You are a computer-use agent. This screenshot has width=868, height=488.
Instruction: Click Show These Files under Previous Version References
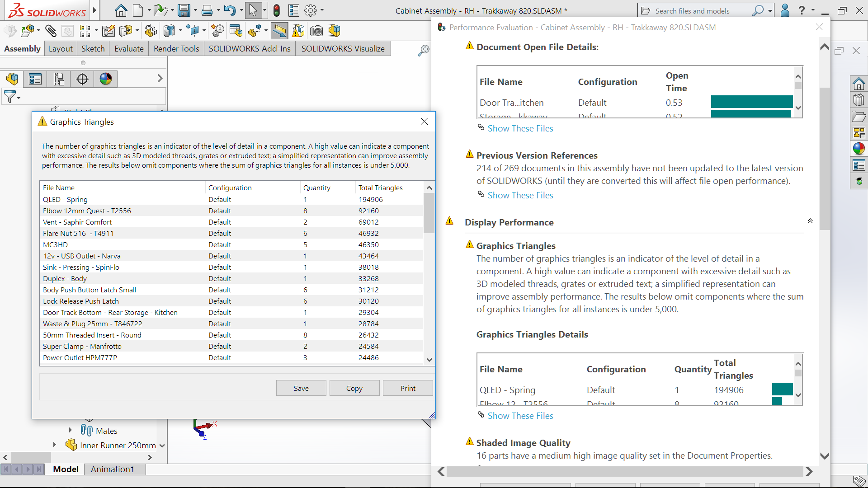520,195
